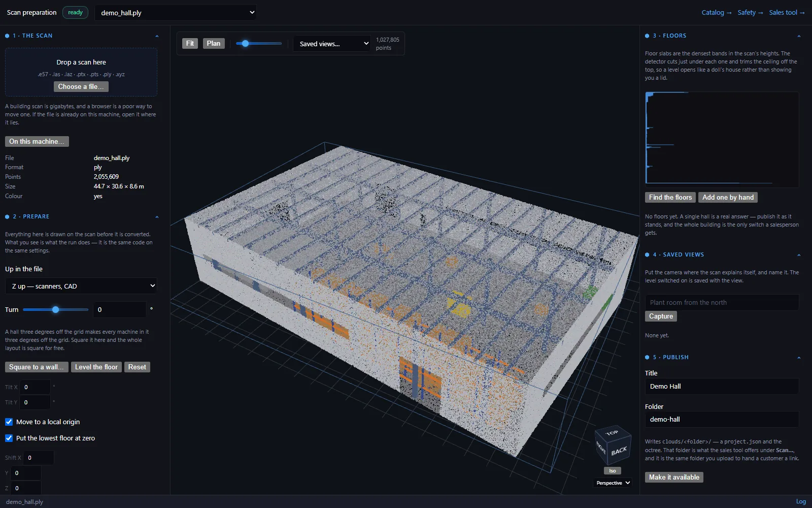Click Level the floor button
This screenshot has width=812, height=508.
tap(96, 367)
